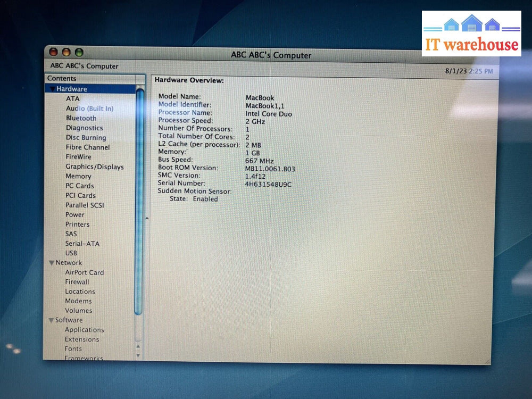Viewport: 532px width, 399px height.
Task: Select the Network category label
Action: click(69, 263)
